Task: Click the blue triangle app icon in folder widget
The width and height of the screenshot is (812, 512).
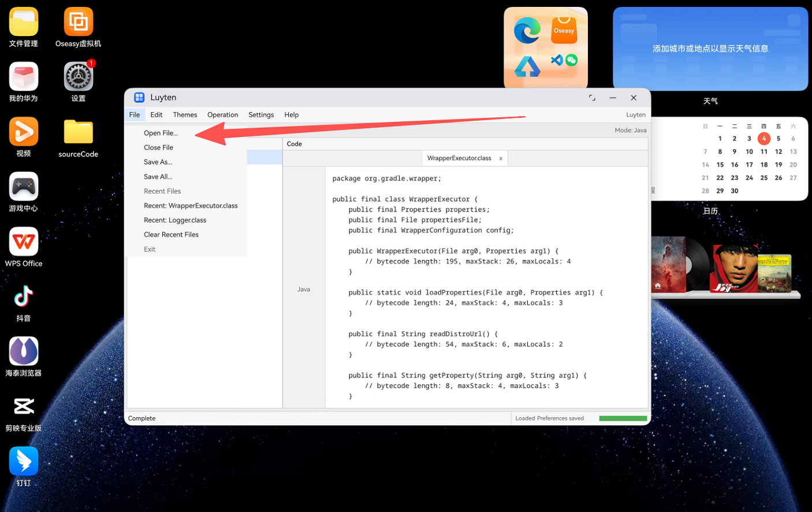Action: [x=527, y=67]
